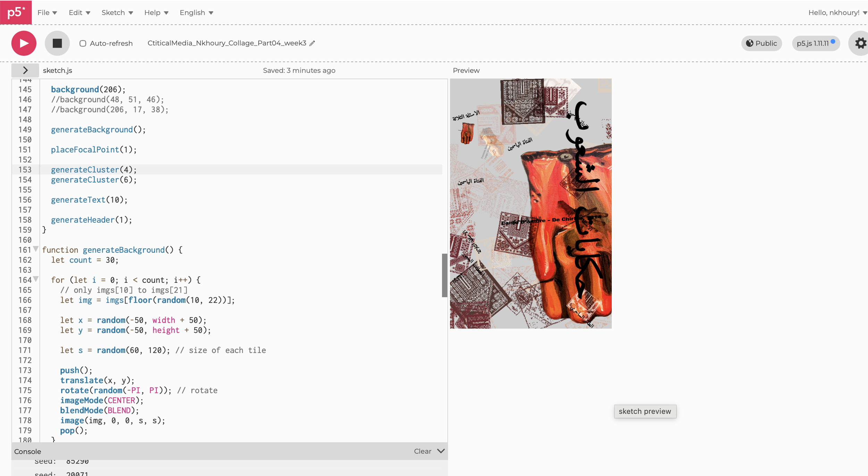Click the 'background(206);' code line
868x476 pixels.
click(88, 89)
